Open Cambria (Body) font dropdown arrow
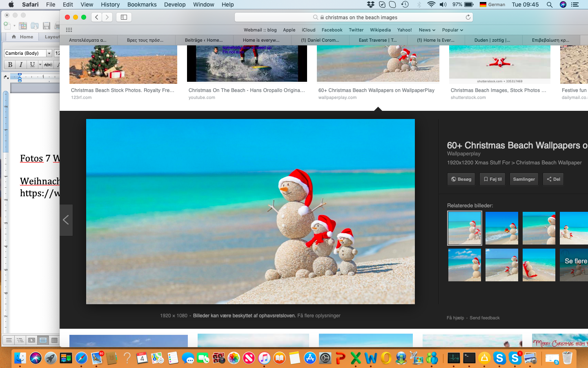 (49, 53)
